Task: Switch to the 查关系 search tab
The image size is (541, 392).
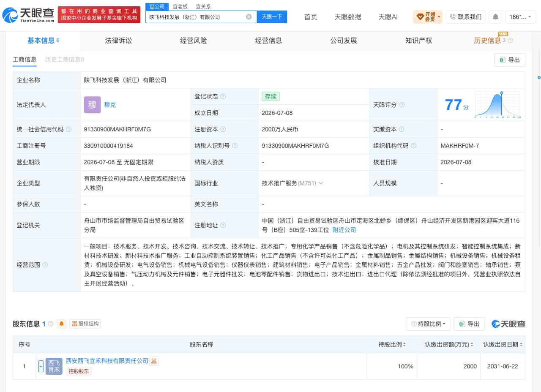Action: coord(203,6)
